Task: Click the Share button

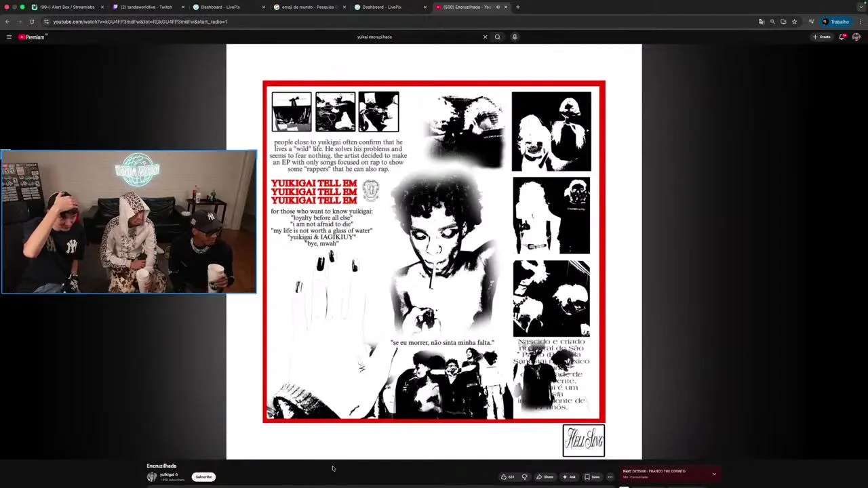Action: coord(545,477)
